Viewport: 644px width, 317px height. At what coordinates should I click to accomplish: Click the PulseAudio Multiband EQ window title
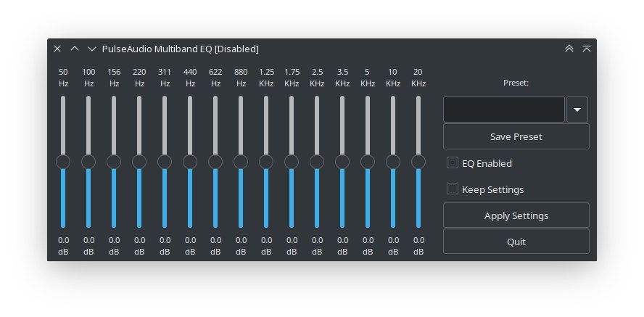(181, 49)
